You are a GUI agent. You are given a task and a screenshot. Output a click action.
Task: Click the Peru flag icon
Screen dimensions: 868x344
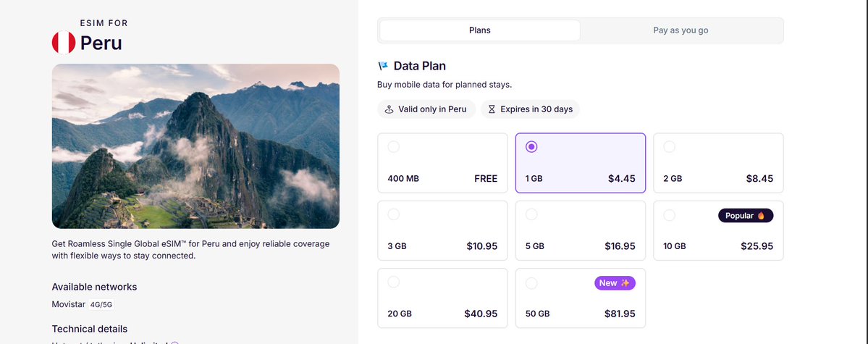tap(64, 43)
